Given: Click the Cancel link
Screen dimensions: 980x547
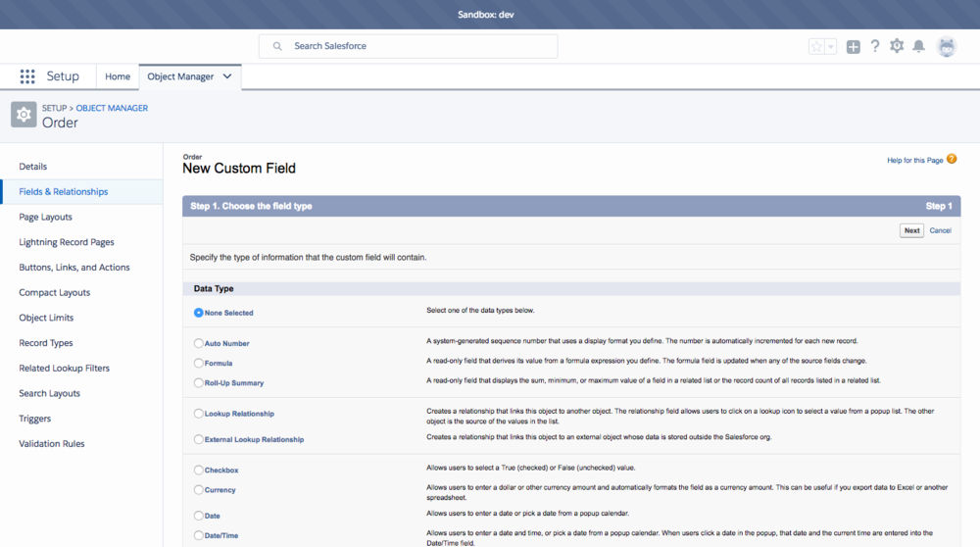Looking at the screenshot, I should (940, 230).
